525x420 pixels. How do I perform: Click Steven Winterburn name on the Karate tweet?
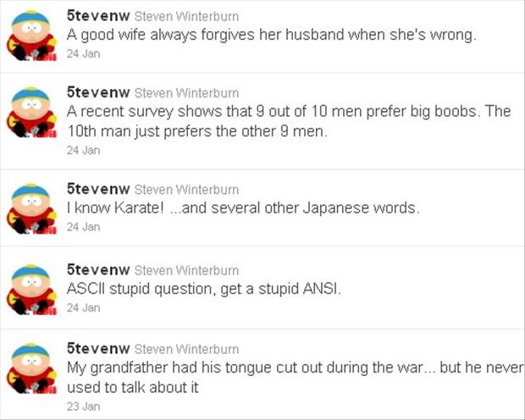187,190
